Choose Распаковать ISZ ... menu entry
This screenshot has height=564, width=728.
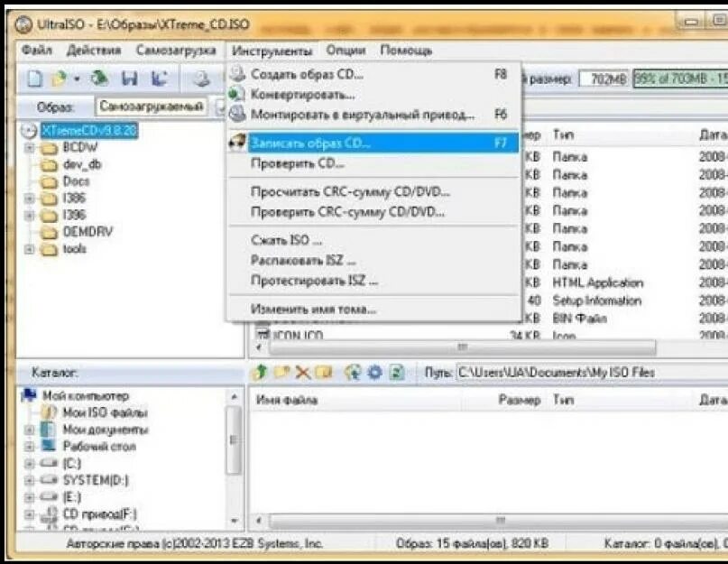374,260
